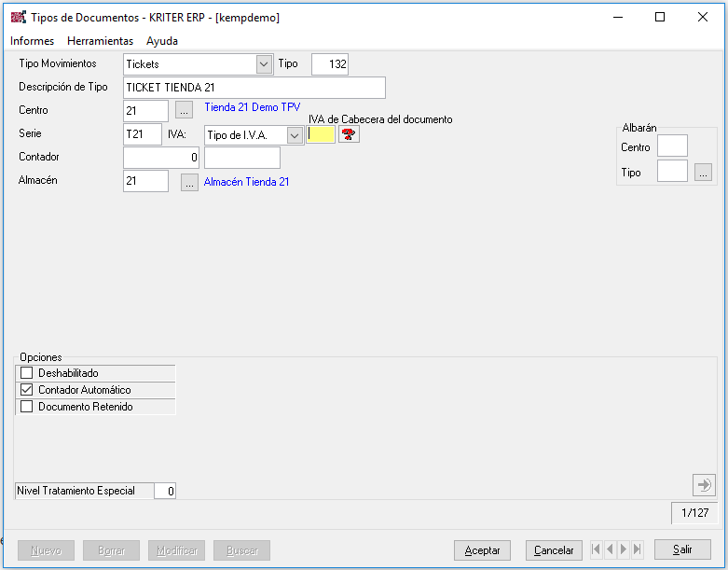This screenshot has height=570, width=728.
Task: Uncheck Contador Automático option
Action: coord(26,390)
